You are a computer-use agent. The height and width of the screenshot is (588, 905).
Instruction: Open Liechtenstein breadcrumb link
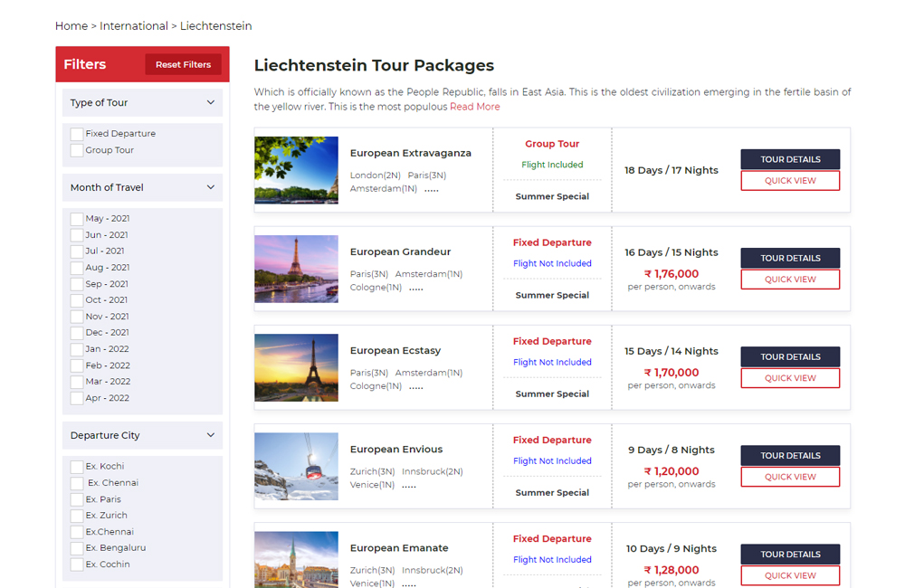pyautogui.click(x=215, y=26)
